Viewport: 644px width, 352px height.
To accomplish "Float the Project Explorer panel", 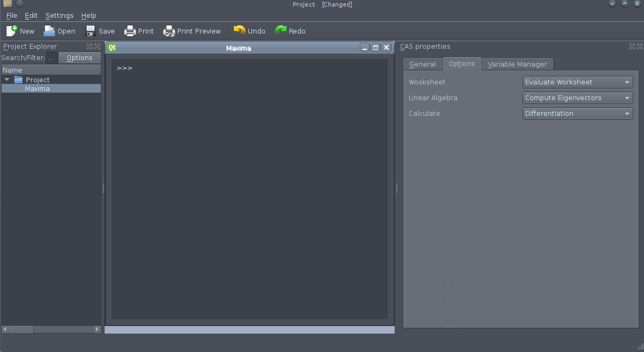I will tap(89, 47).
